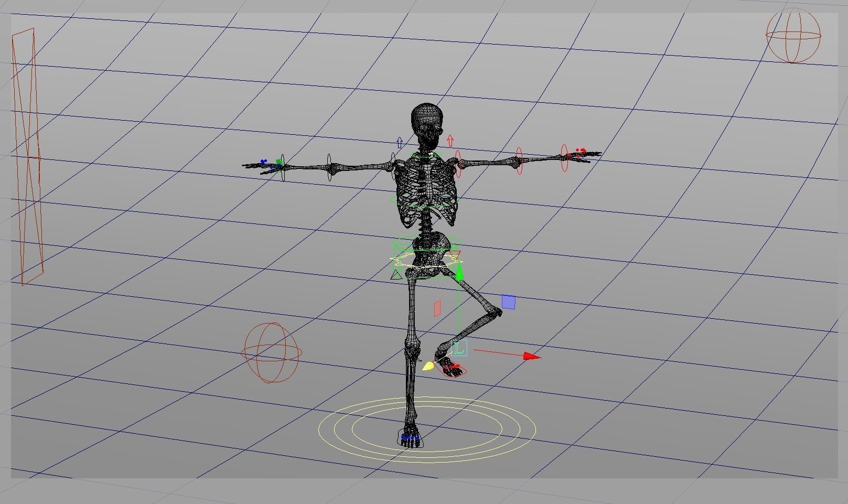Click the red inverted triangle near the hip

click(x=455, y=256)
